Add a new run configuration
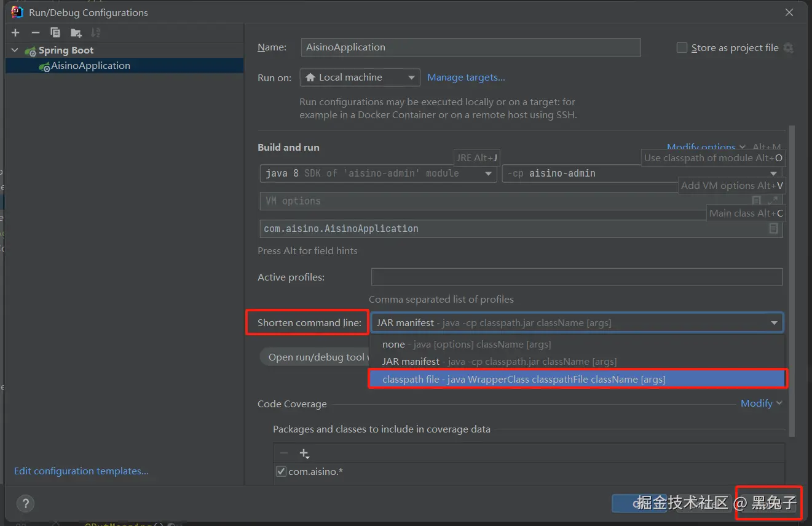 pyautogui.click(x=16, y=33)
